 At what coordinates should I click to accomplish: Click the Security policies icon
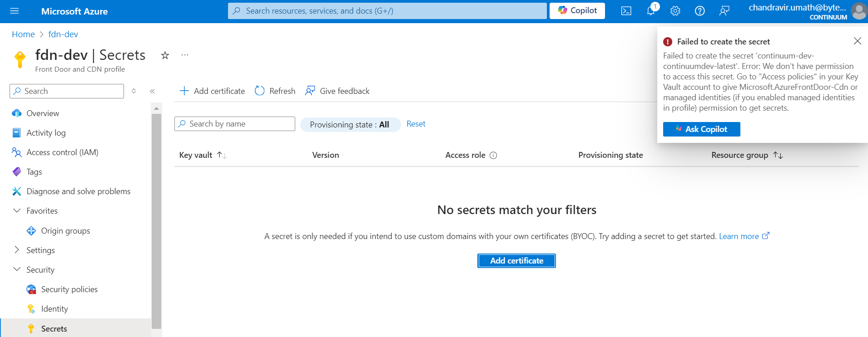point(31,289)
